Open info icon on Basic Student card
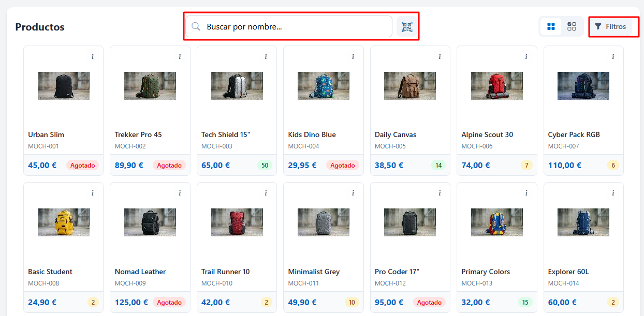Image resolution: width=644 pixels, height=316 pixels. 93,193
